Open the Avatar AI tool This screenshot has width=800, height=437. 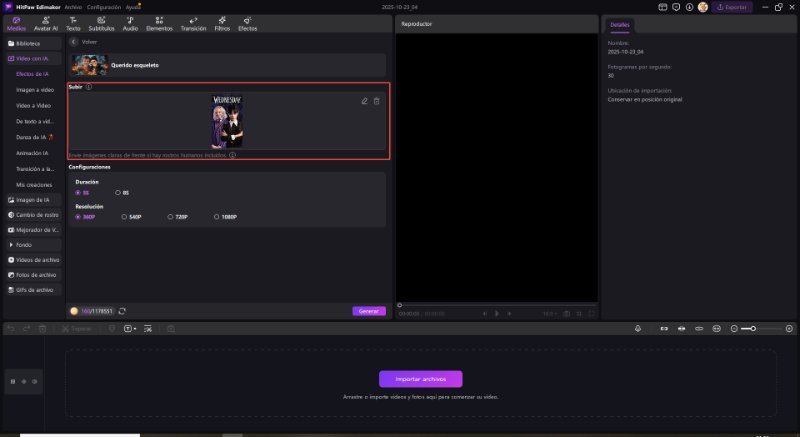[46, 24]
